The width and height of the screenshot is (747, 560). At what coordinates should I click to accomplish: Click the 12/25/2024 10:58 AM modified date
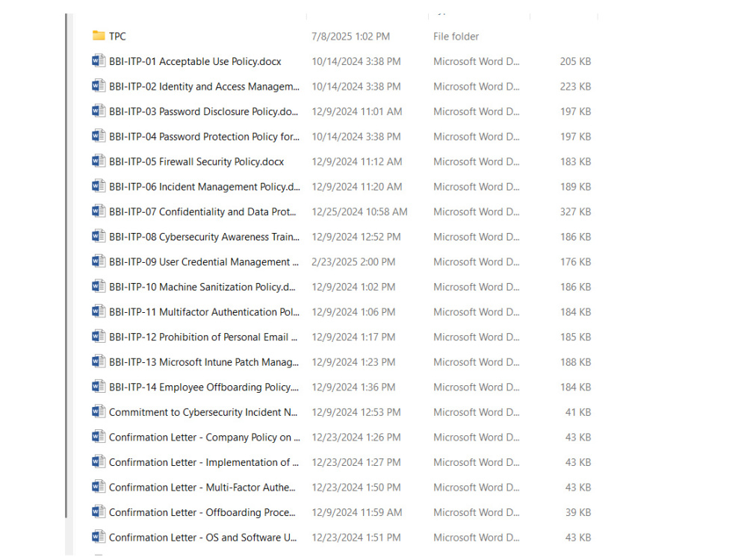tap(360, 212)
